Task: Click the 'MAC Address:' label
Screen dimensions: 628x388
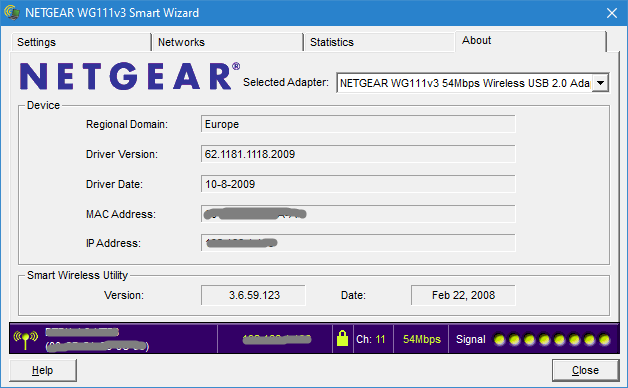Action: tap(121, 215)
